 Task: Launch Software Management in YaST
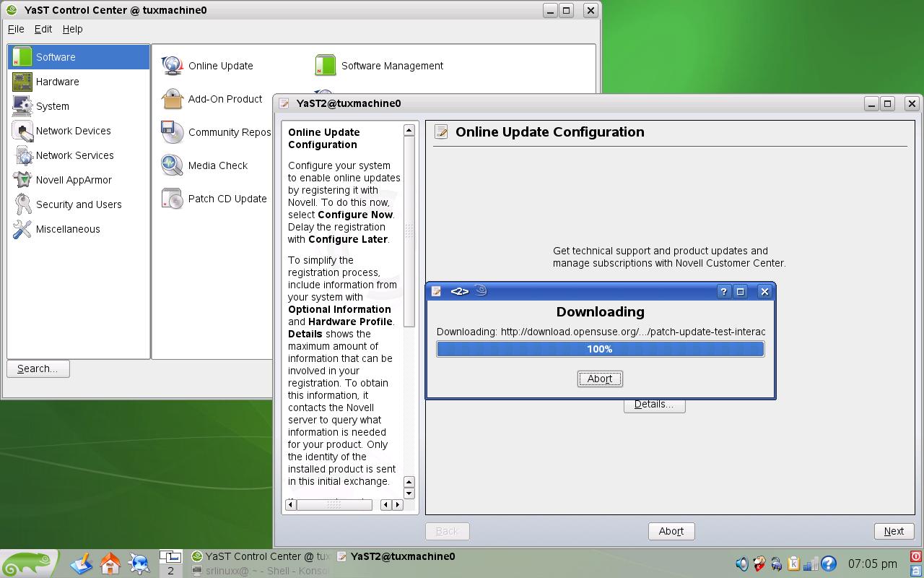tap(379, 66)
